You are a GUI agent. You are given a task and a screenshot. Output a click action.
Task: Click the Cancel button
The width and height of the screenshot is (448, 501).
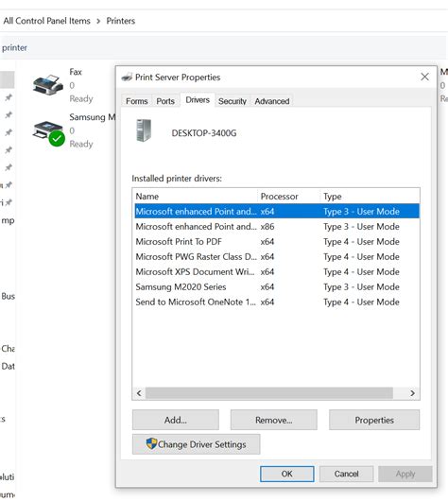pyautogui.click(x=346, y=474)
